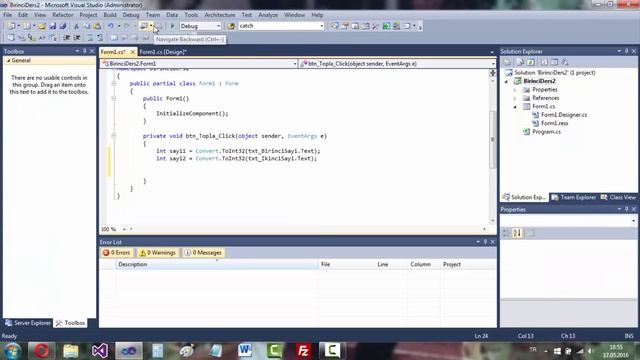Toggle auto-hide pin on Solution Explorer
This screenshot has width=640, height=360.
(x=627, y=51)
